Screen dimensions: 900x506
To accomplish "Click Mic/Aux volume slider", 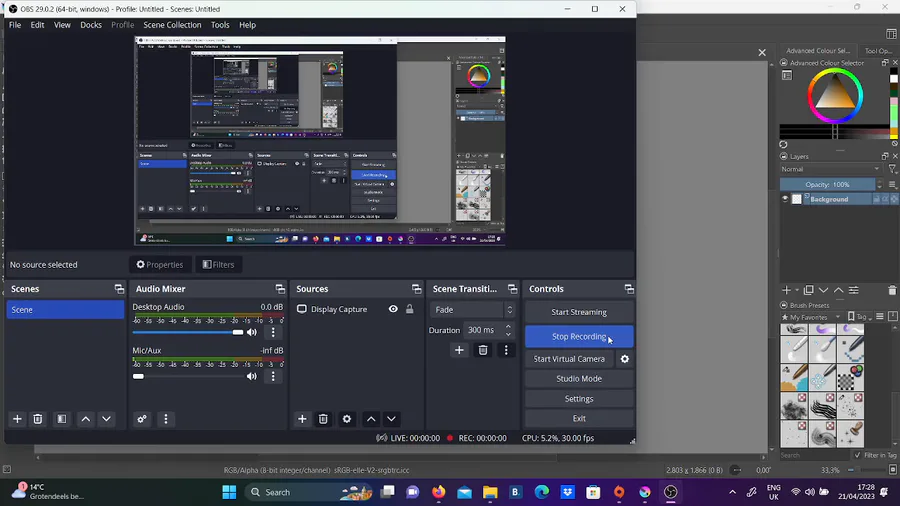I will (188, 376).
